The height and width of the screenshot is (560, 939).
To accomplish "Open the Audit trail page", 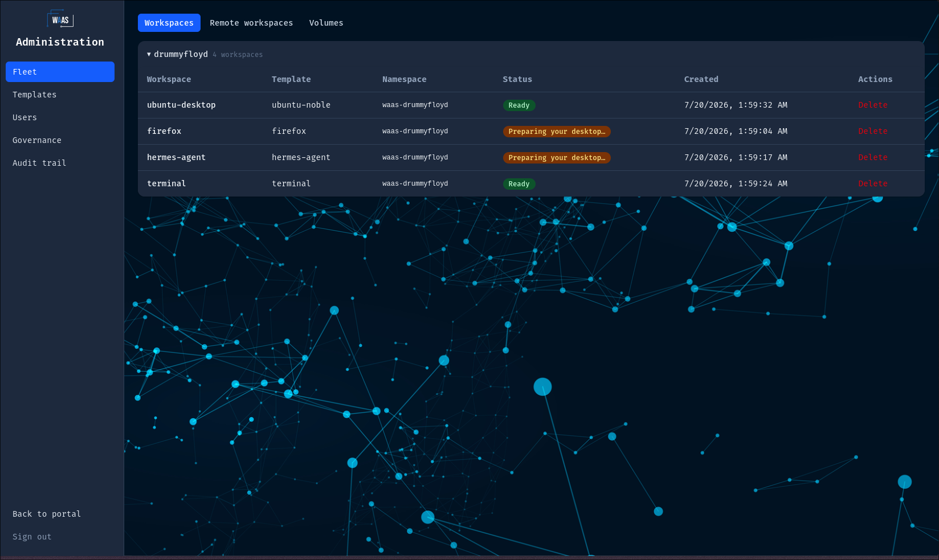I will pos(60,163).
